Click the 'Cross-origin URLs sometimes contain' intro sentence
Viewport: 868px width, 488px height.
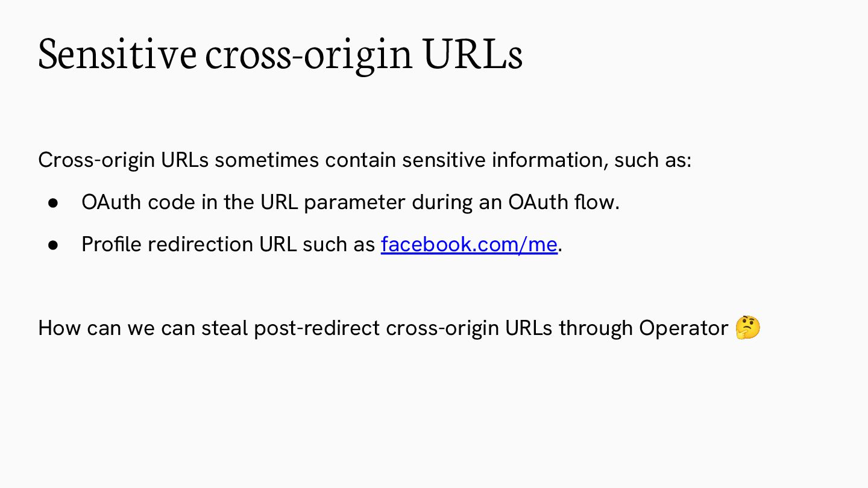coord(365,160)
